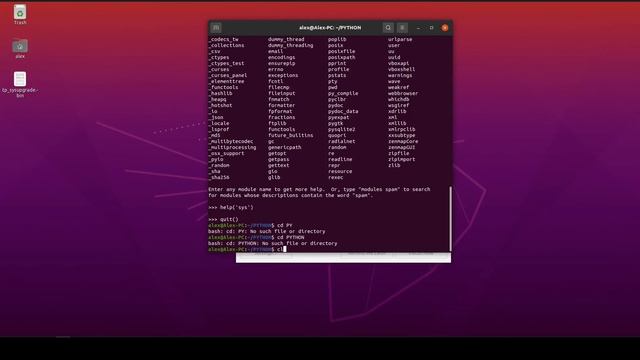The image size is (640, 360).
Task: Click the 'fileinput' module name
Action: 282,93
